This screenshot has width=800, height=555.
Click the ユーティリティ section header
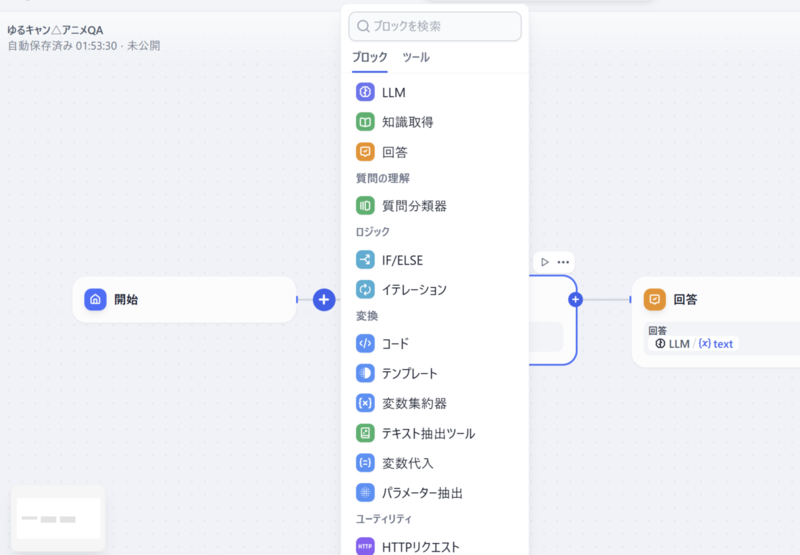click(384, 519)
